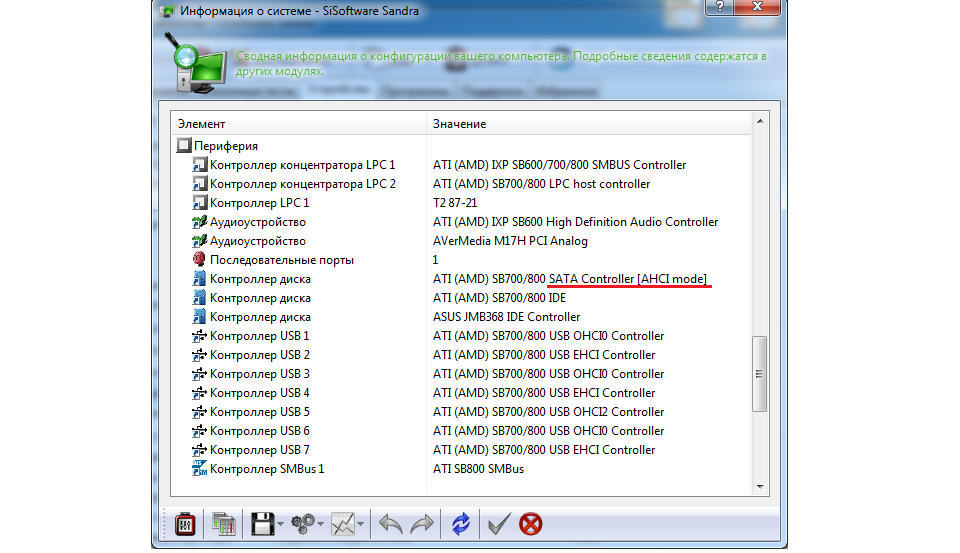Click disk icon of SB700/800 IDE row
Image resolution: width=960 pixels, height=553 pixels.
click(x=199, y=298)
